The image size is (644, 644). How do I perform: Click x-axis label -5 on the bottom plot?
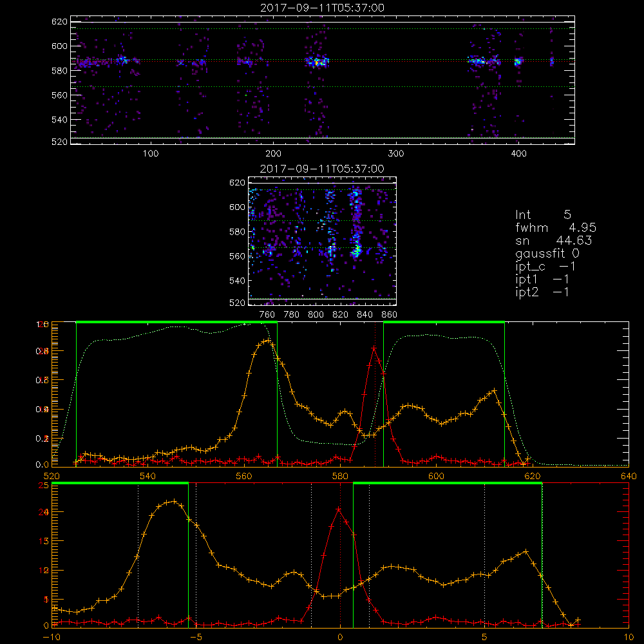(x=196, y=638)
